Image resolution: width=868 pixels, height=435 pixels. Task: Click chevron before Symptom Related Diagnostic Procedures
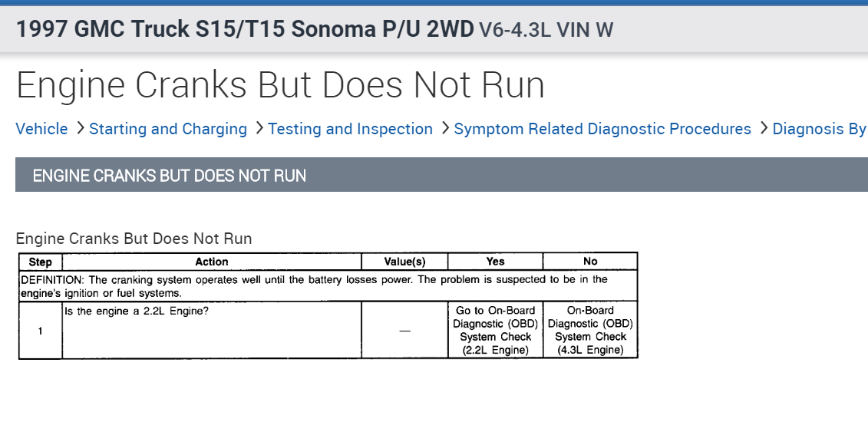click(444, 129)
